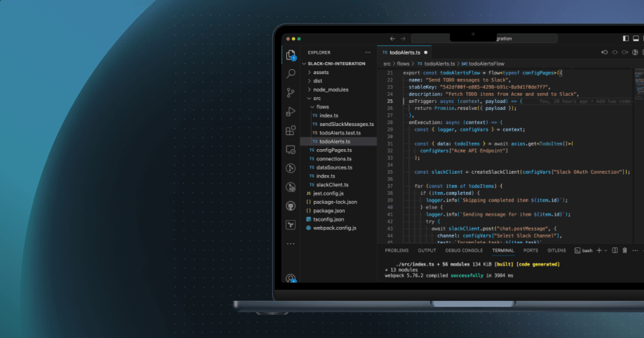Image resolution: width=644 pixels, height=338 pixels.
Task: Click the unsaved dot on todoAlerts.ts tab
Action: [426, 53]
